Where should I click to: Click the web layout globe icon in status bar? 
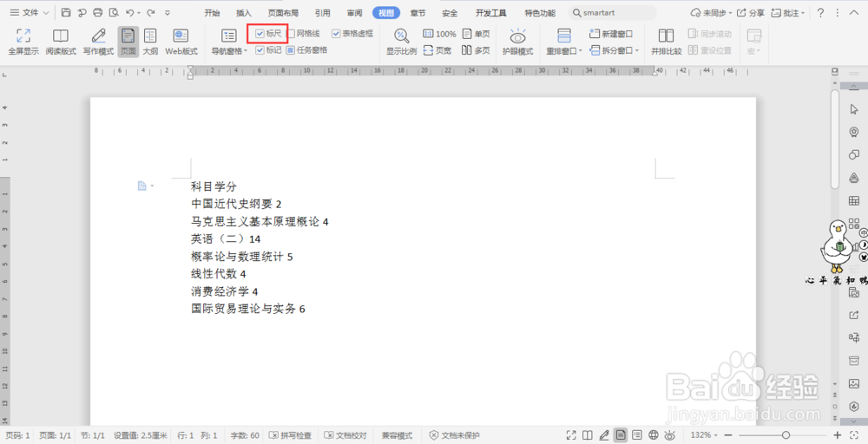[654, 435]
